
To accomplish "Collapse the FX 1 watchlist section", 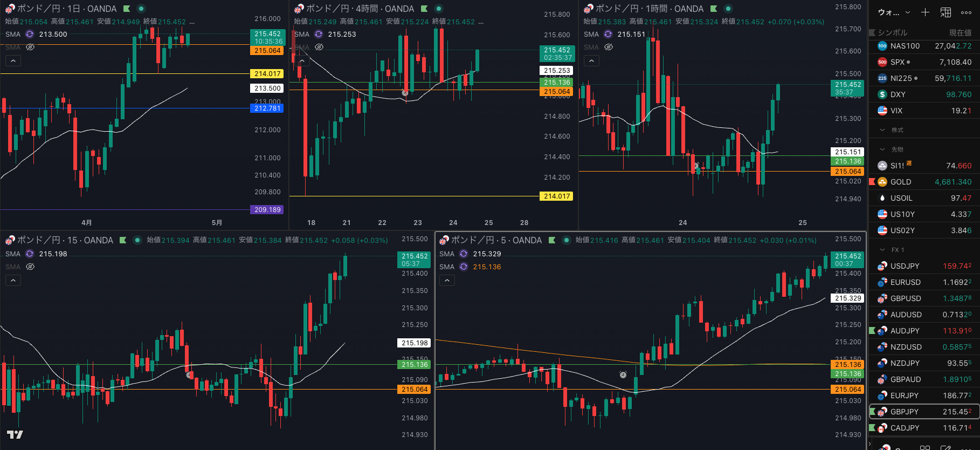I will coord(882,250).
